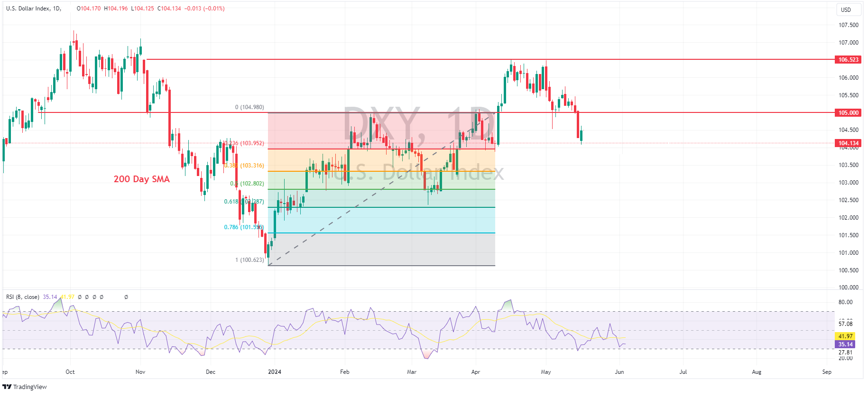This screenshot has width=868, height=399.
Task: Select the 0.786 Fibonacci level label
Action: (243, 227)
